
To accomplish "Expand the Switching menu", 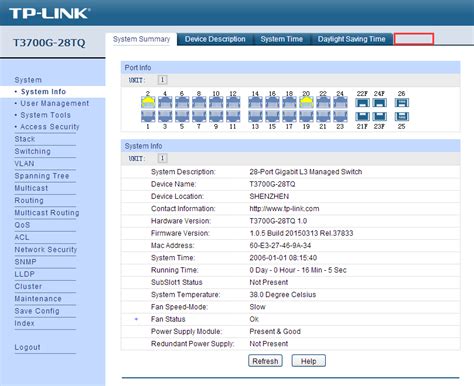I will [33, 151].
